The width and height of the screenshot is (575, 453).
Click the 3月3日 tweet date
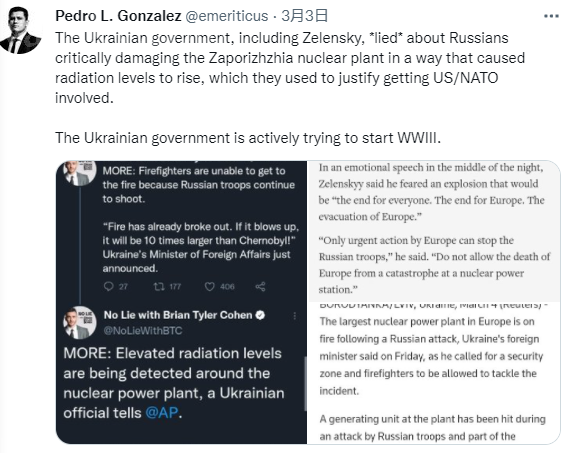[x=304, y=16]
